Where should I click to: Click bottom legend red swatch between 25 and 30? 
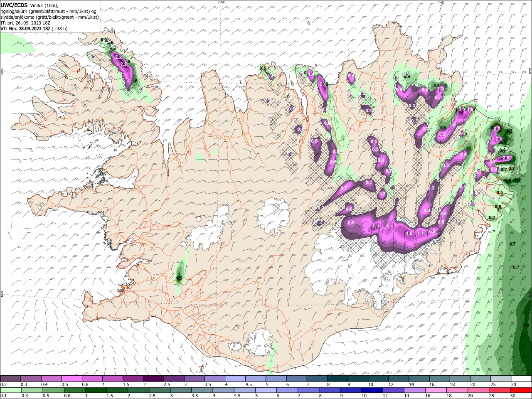click(500, 390)
